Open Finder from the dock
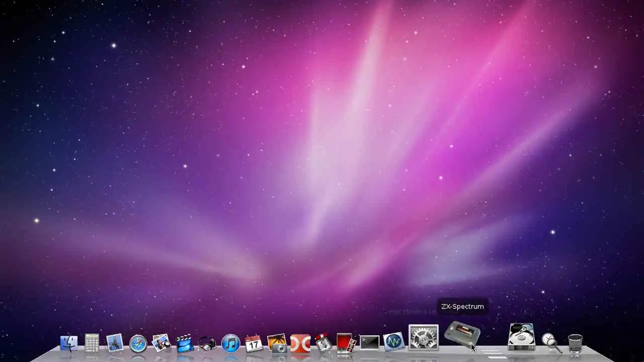This screenshot has height=362, width=644. pos(69,343)
